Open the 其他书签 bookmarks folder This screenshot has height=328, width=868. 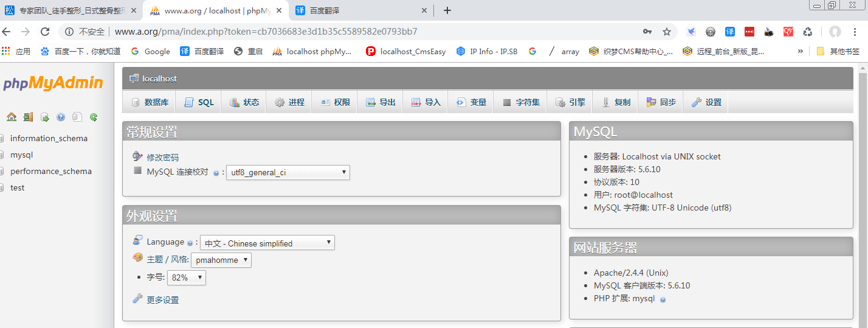(838, 51)
